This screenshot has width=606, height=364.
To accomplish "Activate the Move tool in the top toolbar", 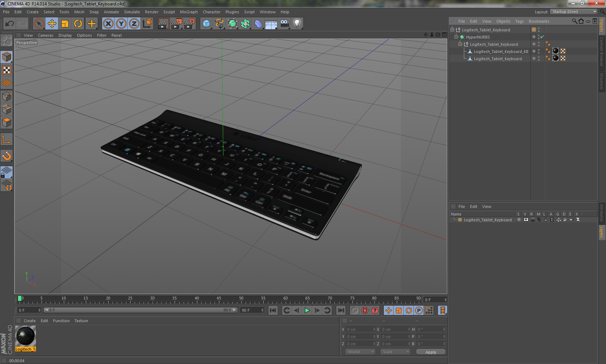I will coord(52,24).
